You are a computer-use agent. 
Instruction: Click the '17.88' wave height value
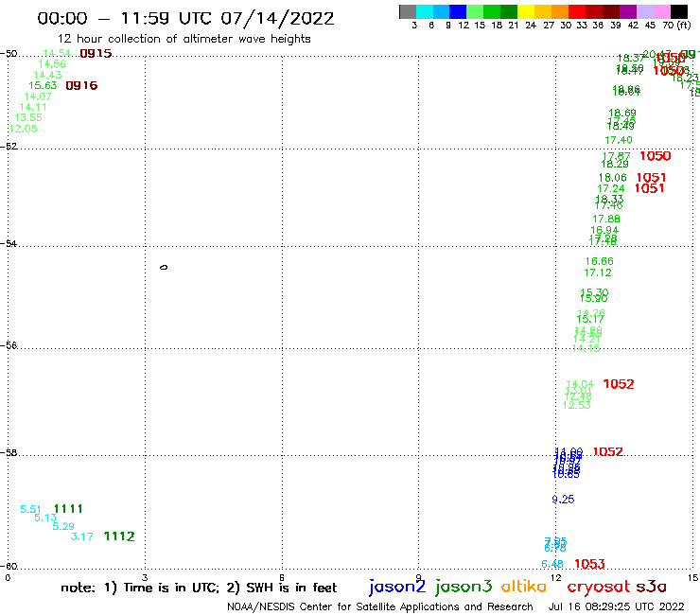(x=606, y=219)
